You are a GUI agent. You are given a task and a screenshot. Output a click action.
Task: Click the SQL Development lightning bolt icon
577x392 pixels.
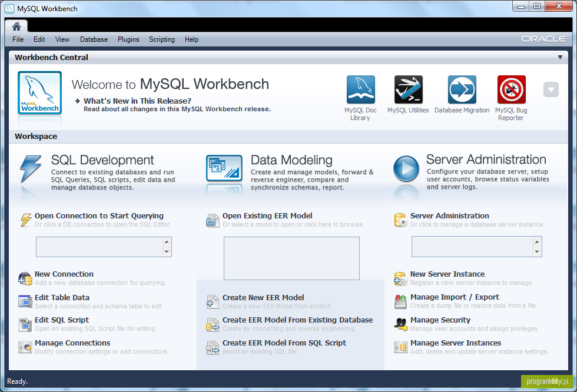[31, 169]
